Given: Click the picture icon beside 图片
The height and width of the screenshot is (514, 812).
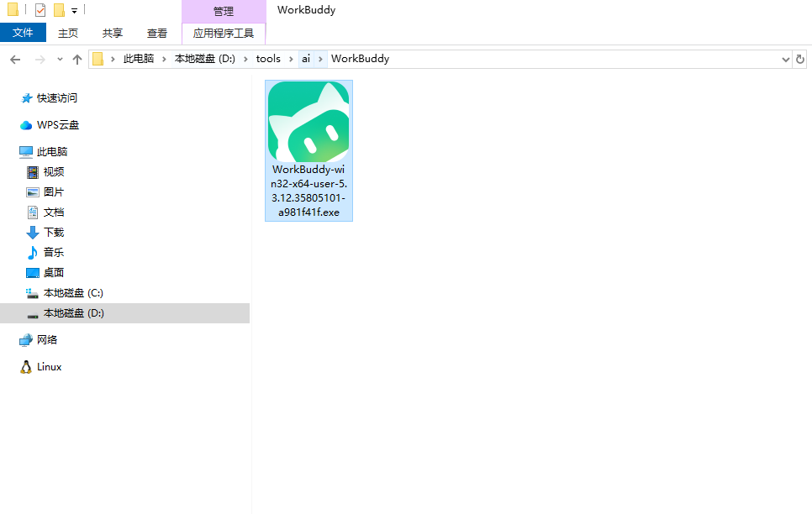Looking at the screenshot, I should pos(33,192).
